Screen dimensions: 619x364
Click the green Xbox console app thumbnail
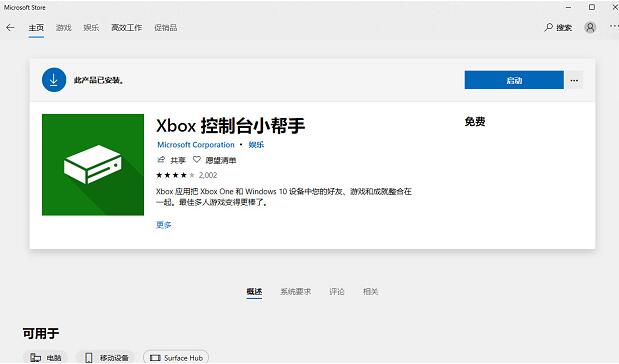[x=93, y=165]
